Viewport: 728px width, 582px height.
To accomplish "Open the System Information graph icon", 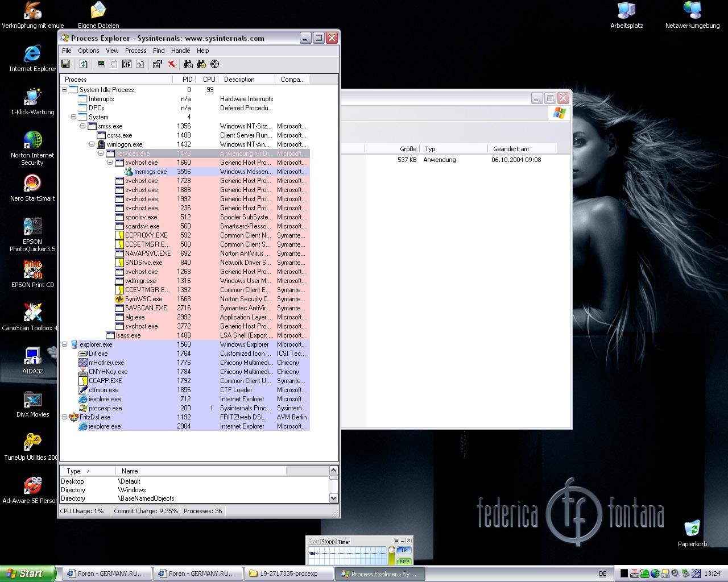I will pyautogui.click(x=101, y=64).
